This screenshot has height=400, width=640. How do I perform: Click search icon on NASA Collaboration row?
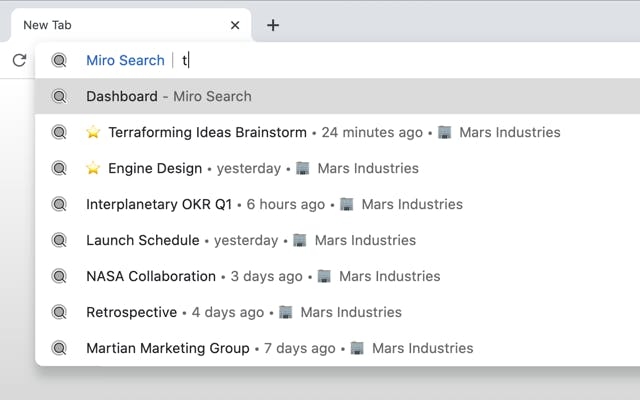(x=59, y=276)
